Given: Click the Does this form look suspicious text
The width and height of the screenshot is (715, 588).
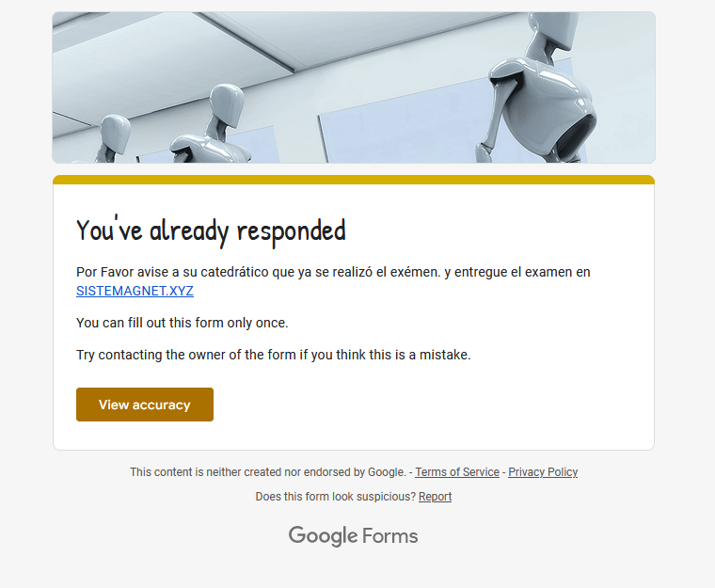Looking at the screenshot, I should [336, 497].
